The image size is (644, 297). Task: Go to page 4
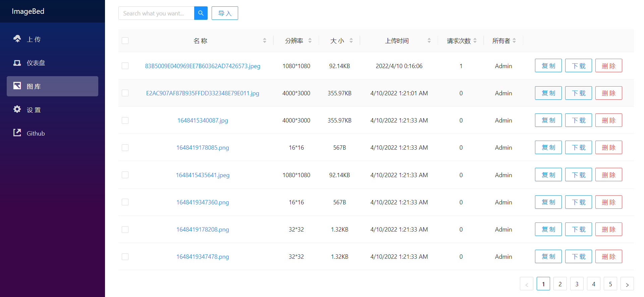pos(594,284)
